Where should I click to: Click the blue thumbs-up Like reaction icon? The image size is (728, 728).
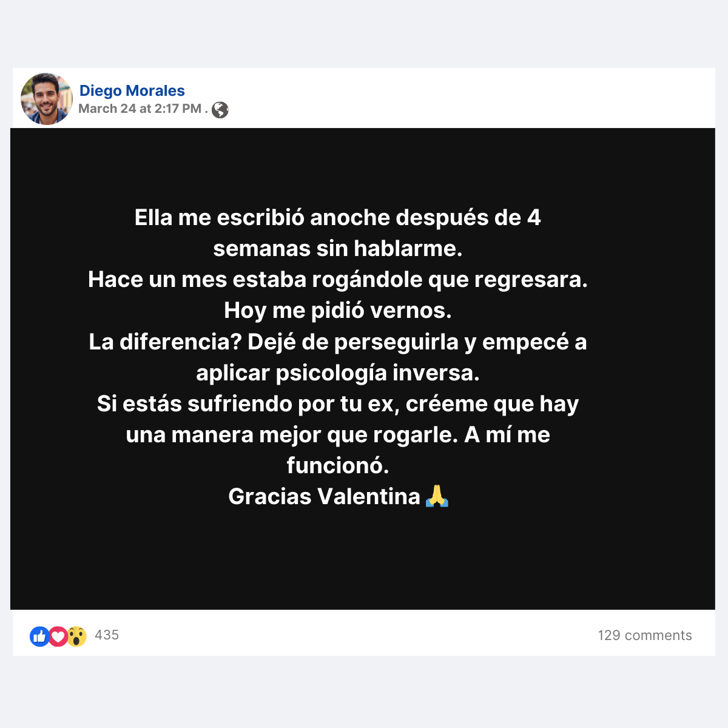pos(40,636)
